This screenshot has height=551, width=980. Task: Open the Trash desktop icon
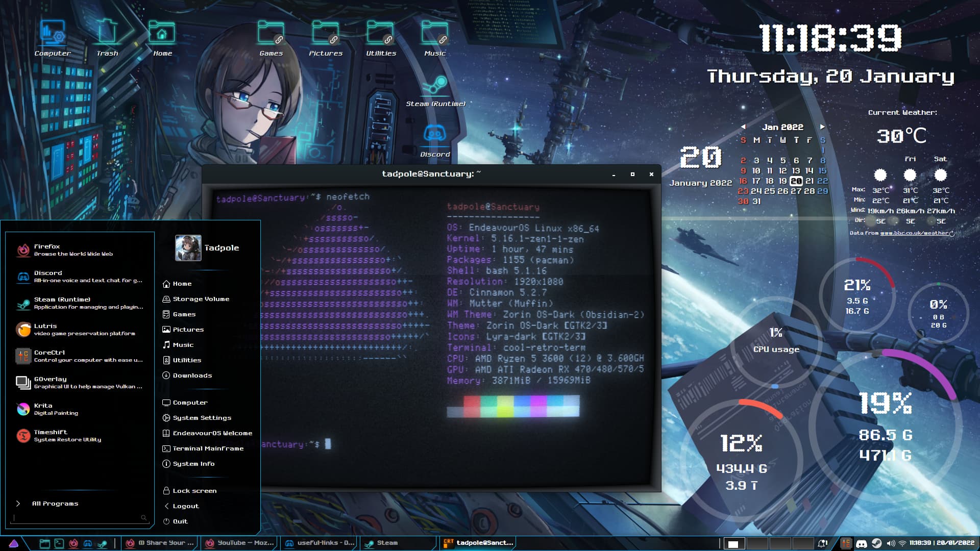tap(107, 38)
